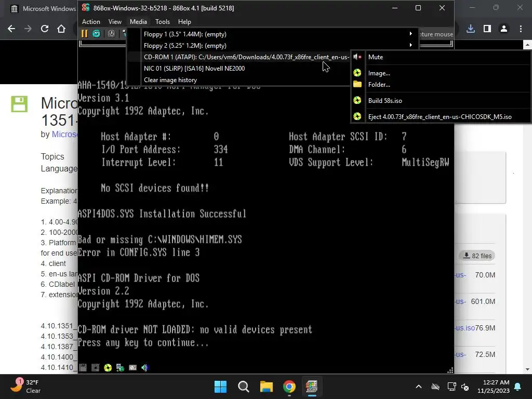Click the disc icon beside the Eject entry
The height and width of the screenshot is (399, 532).
tap(357, 116)
